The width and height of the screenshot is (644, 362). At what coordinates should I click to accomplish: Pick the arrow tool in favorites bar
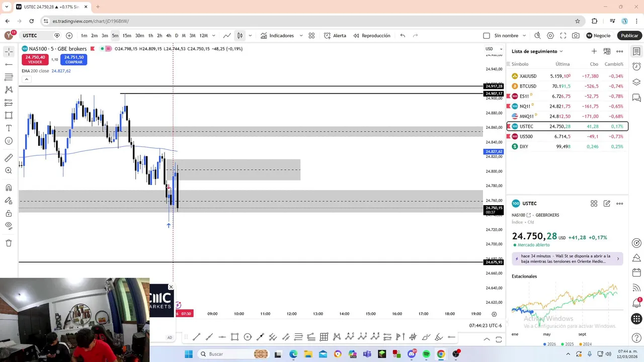[x=260, y=337]
